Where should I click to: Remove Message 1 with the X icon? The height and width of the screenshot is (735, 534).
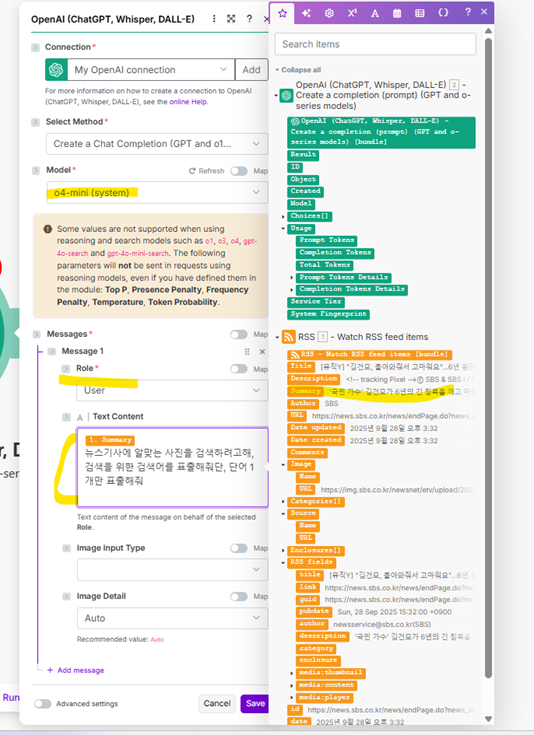click(262, 352)
